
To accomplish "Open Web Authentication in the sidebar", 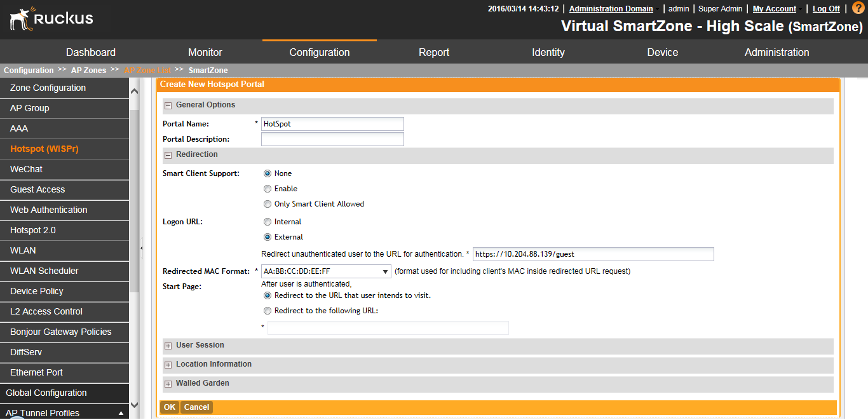I will click(64, 210).
